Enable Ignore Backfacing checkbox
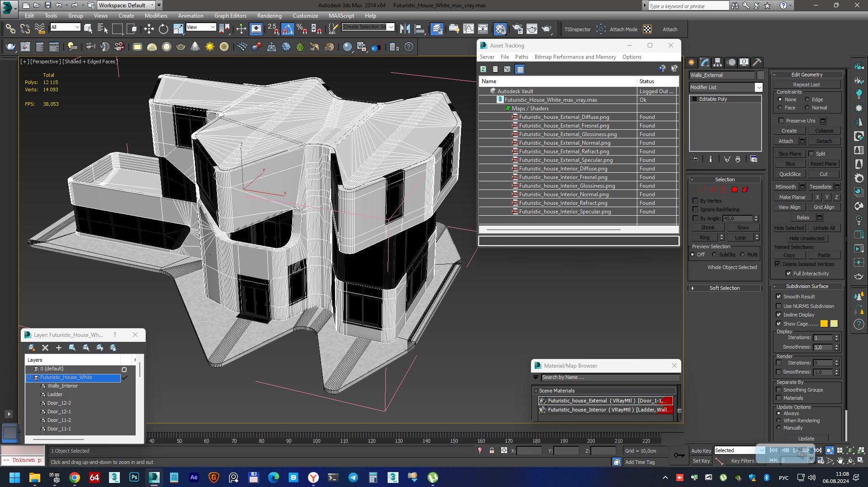Screen dimensions: 868x487 [696, 209]
